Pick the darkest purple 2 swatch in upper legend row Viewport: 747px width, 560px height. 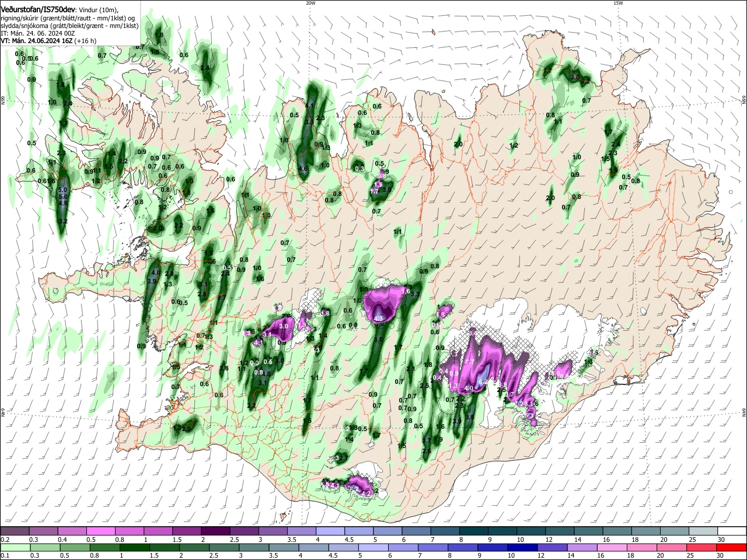[215, 531]
